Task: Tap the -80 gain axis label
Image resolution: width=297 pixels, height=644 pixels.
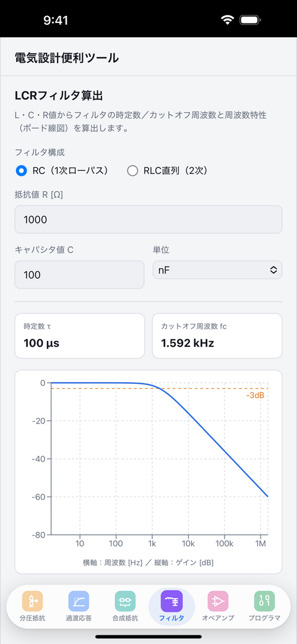Action: pyautogui.click(x=39, y=535)
